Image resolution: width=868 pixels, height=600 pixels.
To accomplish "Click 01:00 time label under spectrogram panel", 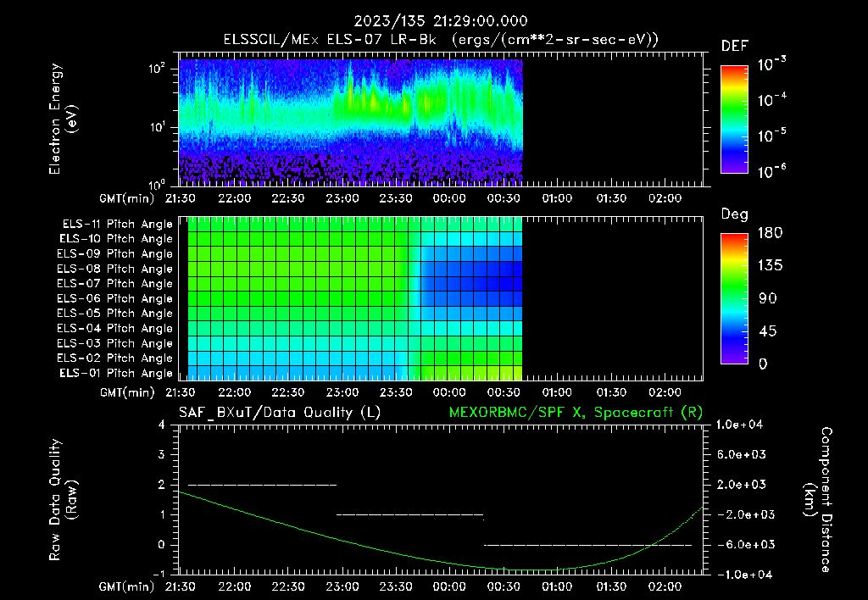I will coord(557,198).
